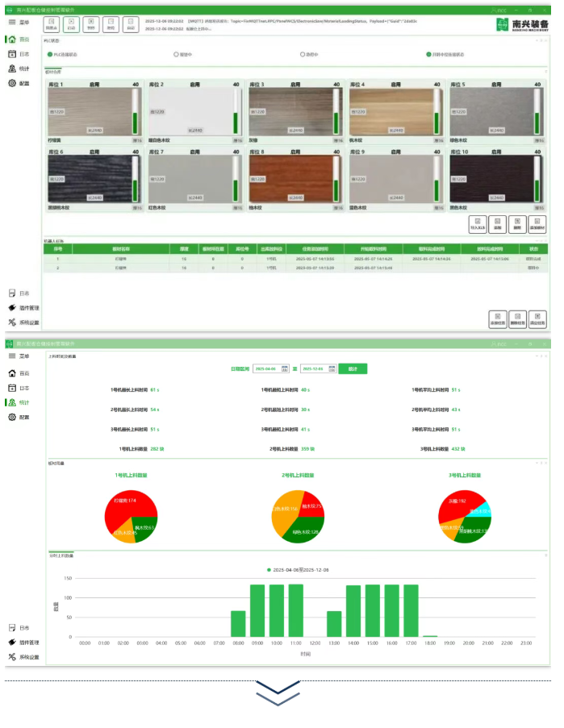Click the 启动 toolbar button at the top

coord(71,24)
